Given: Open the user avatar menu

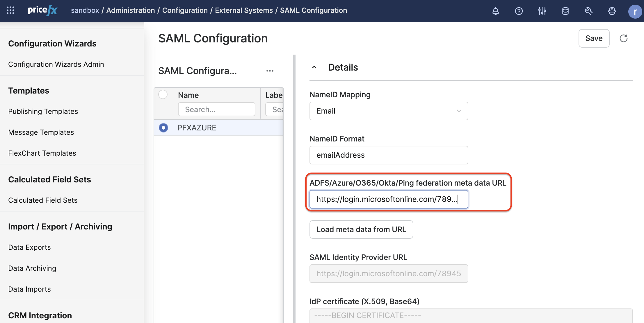Looking at the screenshot, I should click(635, 12).
